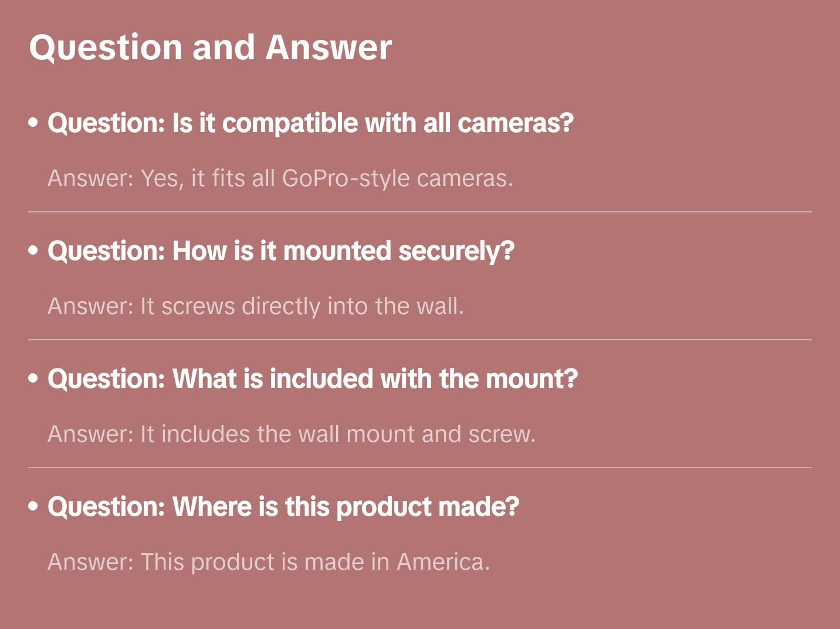Click the bullet beside the camera compatibility question
This screenshot has height=629, width=840.
(33, 123)
